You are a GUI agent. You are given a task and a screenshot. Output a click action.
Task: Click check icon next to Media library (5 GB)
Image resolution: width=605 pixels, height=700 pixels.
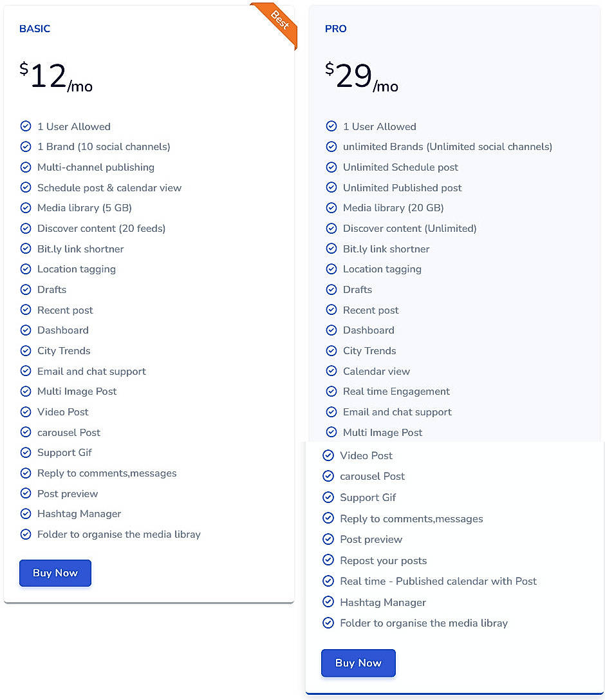[26, 208]
